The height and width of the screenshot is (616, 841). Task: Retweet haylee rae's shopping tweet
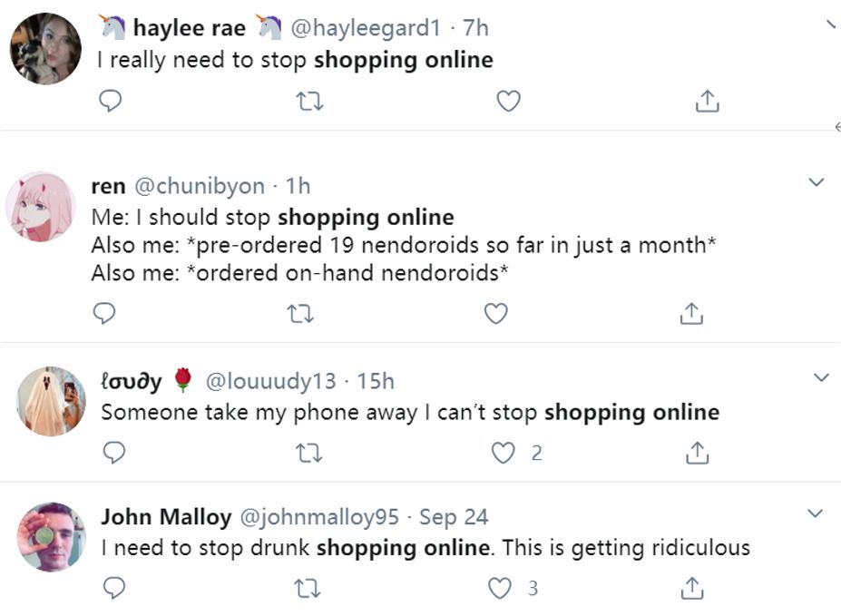coord(309,103)
